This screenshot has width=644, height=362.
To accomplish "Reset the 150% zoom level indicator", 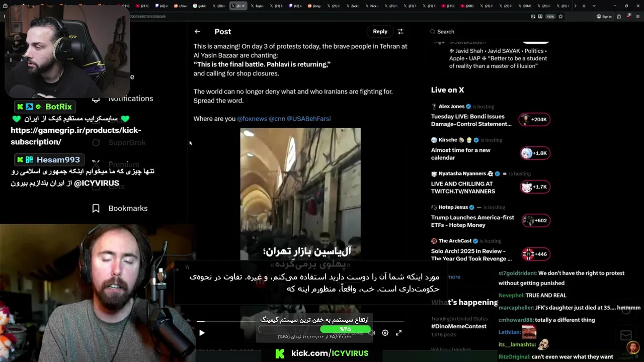I will [550, 17].
